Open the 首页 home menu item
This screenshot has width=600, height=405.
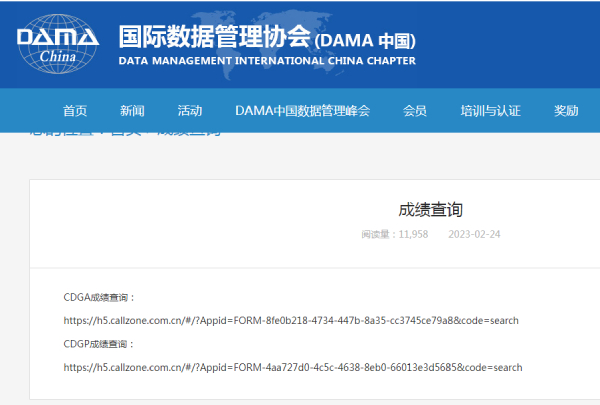pyautogui.click(x=75, y=111)
